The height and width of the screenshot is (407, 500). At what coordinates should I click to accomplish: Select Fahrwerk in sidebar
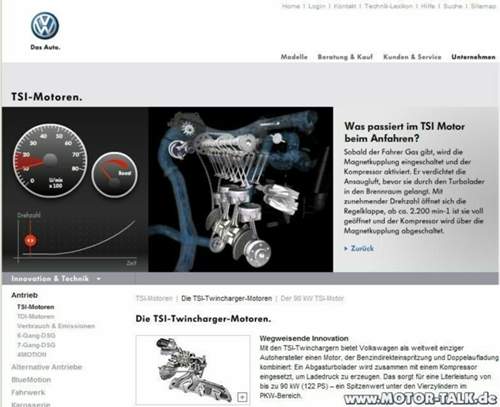[x=28, y=392]
